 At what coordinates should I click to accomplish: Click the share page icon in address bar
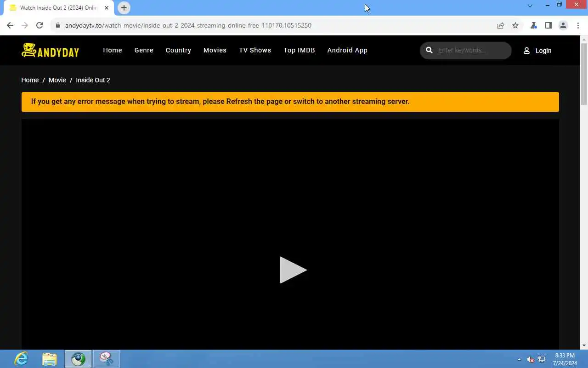click(501, 25)
